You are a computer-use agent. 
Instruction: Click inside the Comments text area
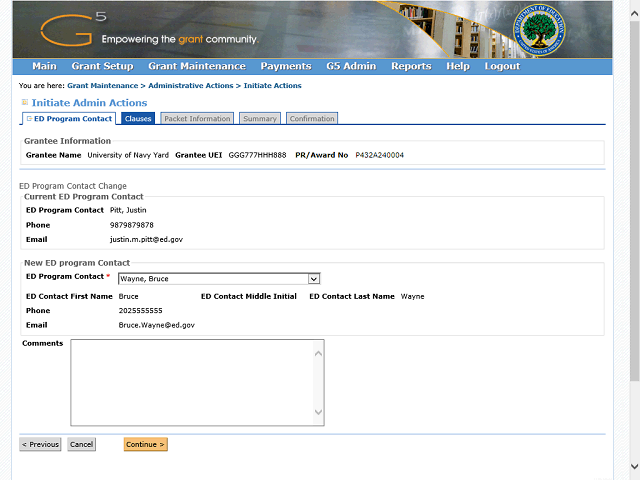coord(190,382)
